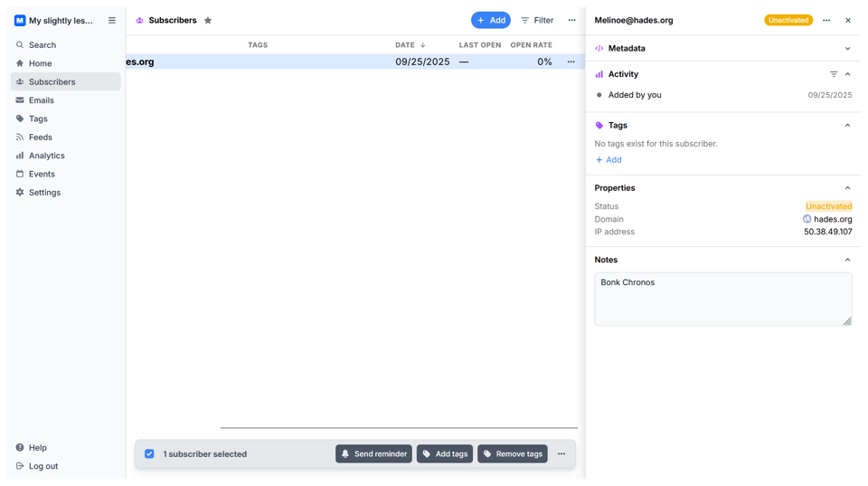Image resolution: width=868 pixels, height=486 pixels.
Task: Collapse the Properties section
Action: coord(847,188)
